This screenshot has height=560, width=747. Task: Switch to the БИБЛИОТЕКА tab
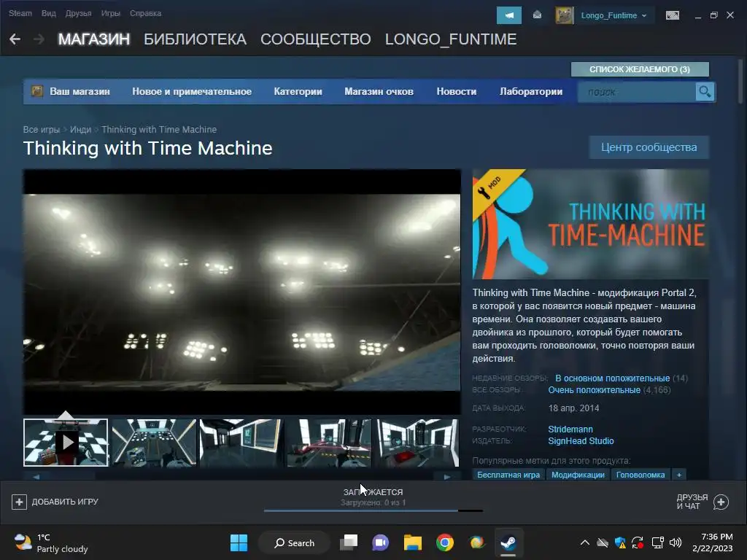pos(195,39)
